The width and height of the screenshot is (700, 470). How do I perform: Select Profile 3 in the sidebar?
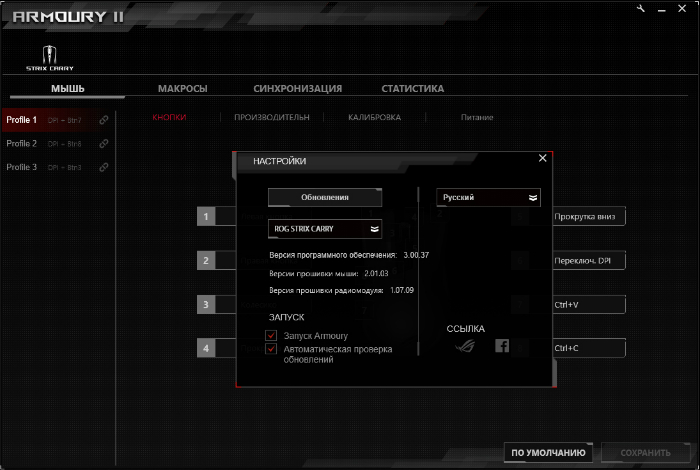tap(56, 167)
